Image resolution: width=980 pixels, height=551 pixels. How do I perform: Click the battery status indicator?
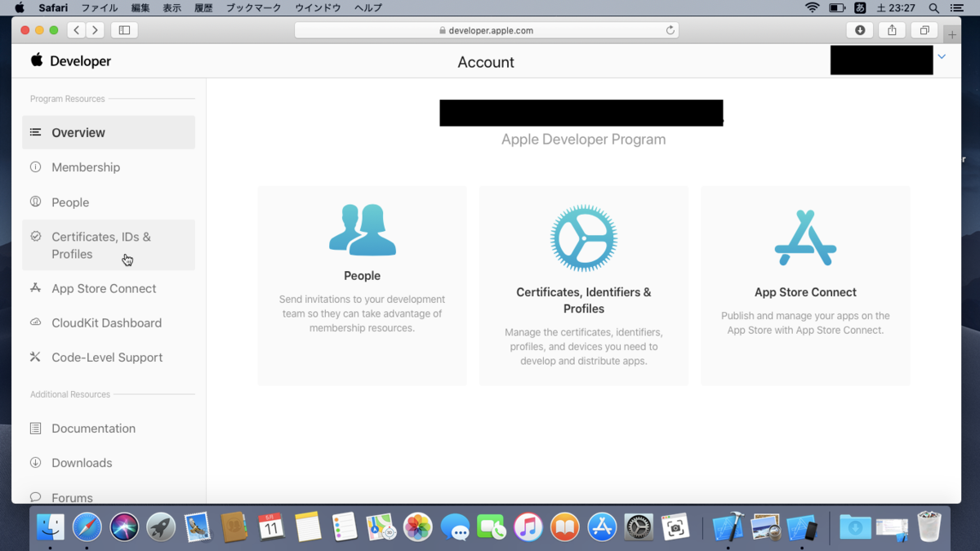pos(837,7)
